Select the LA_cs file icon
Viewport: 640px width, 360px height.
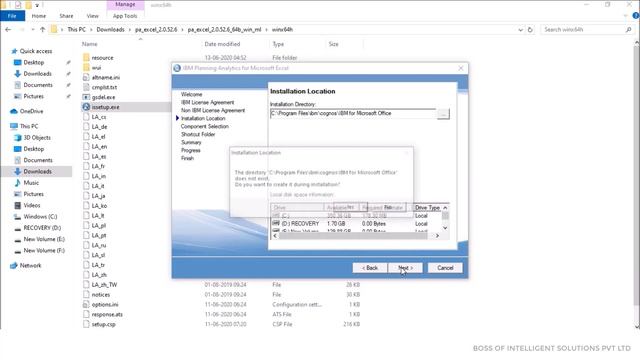pos(86,117)
